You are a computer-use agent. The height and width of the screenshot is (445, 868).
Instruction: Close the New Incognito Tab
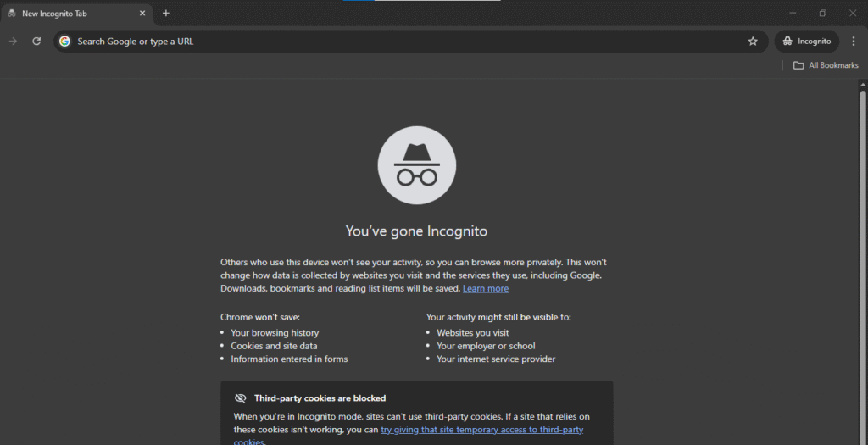coord(142,14)
